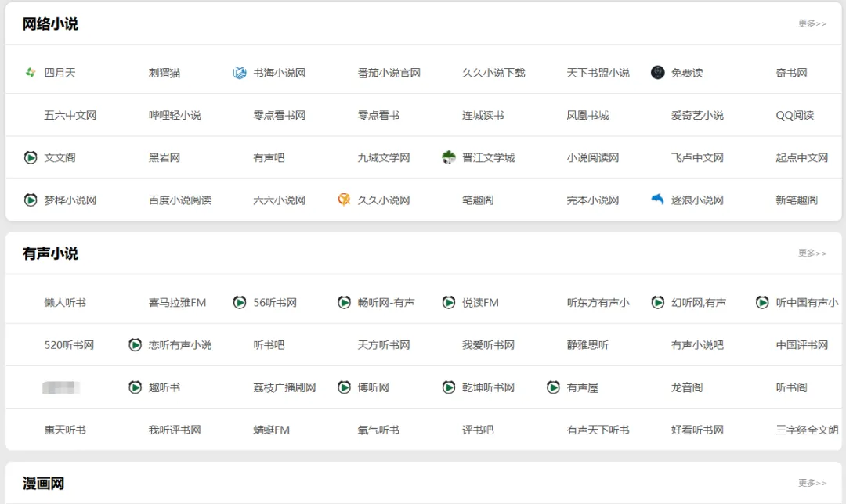
Task: Open the 有声天下听书 link
Action: pos(598,430)
